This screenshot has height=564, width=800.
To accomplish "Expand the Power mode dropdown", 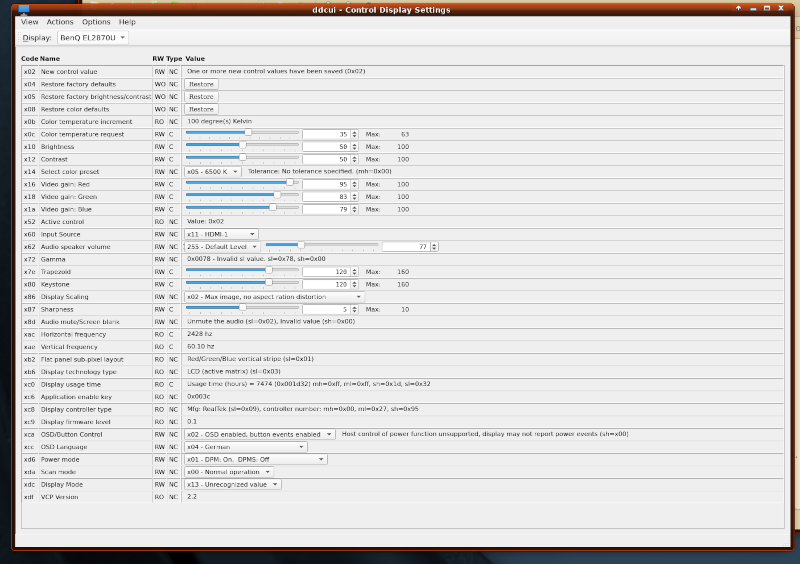I will tap(255, 459).
